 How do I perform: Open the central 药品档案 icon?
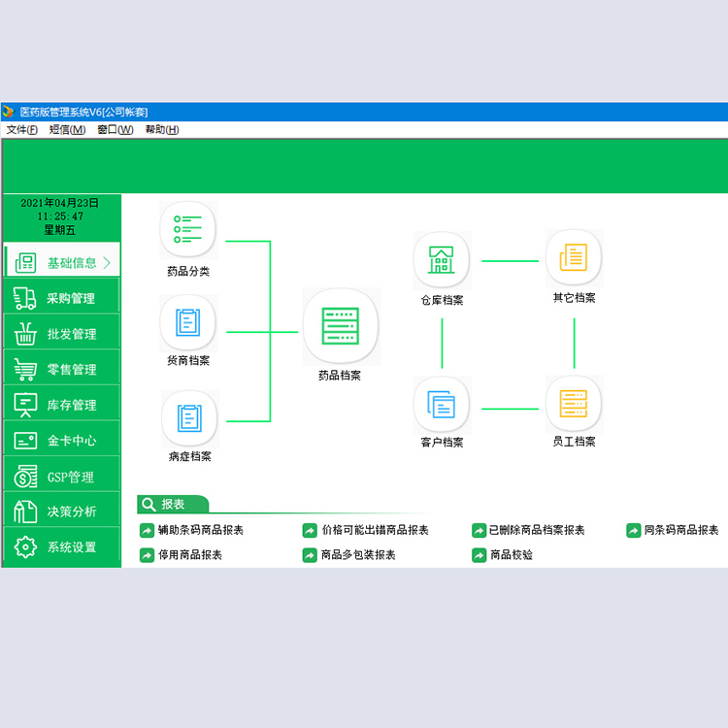click(x=341, y=326)
